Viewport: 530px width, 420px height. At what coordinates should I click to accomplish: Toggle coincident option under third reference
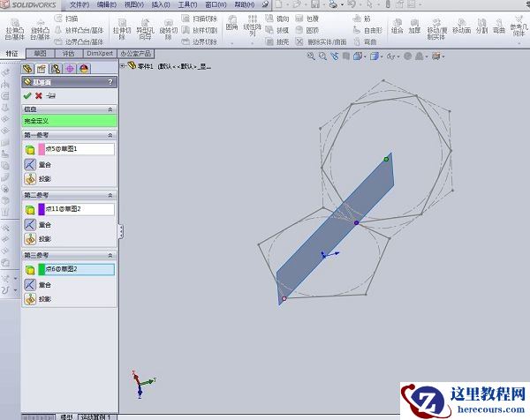point(30,284)
